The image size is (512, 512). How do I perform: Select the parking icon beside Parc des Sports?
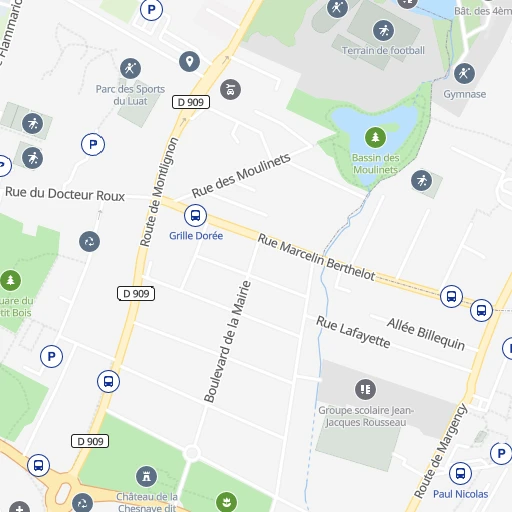93,144
